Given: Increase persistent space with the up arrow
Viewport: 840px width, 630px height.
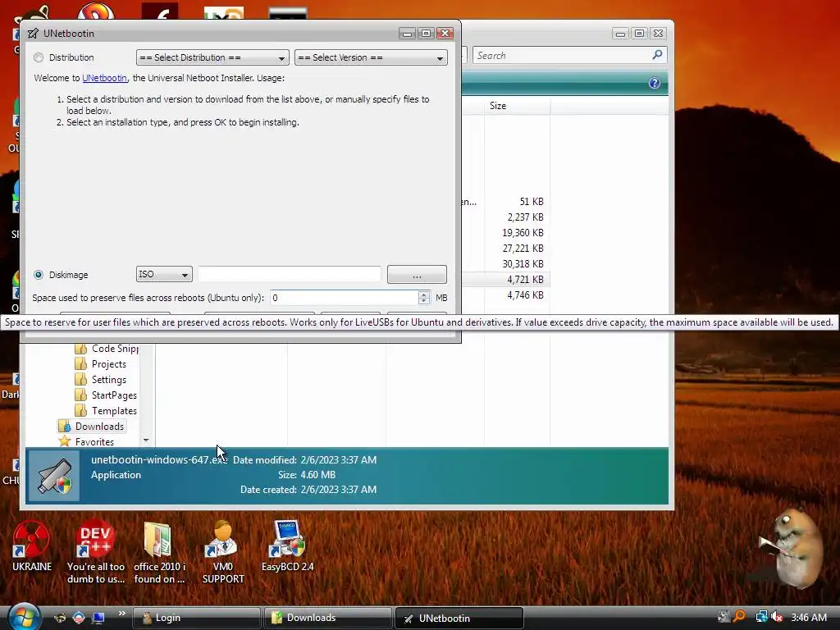Looking at the screenshot, I should coord(424,294).
